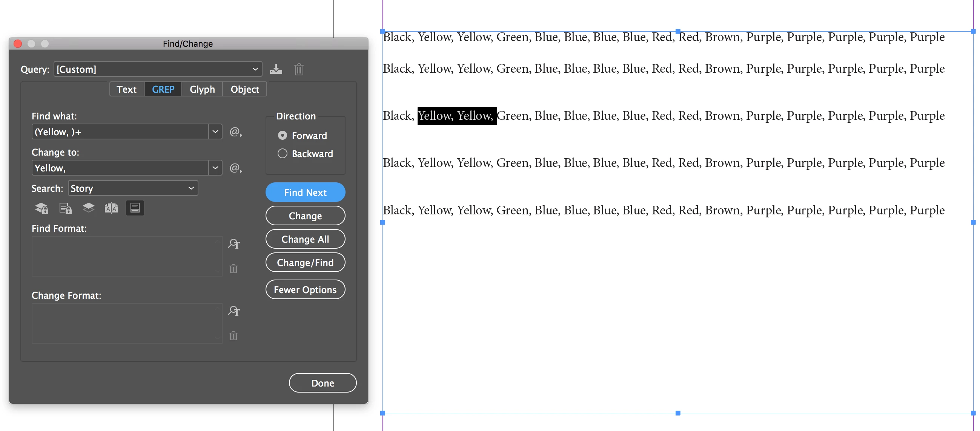980x431 pixels.
Task: Click the Delete Query trash icon
Action: tap(299, 69)
